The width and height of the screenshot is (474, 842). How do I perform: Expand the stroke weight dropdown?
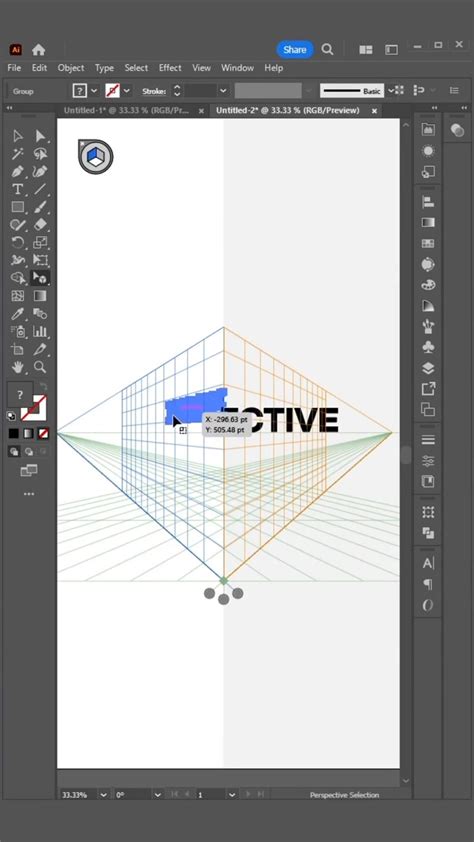(223, 91)
